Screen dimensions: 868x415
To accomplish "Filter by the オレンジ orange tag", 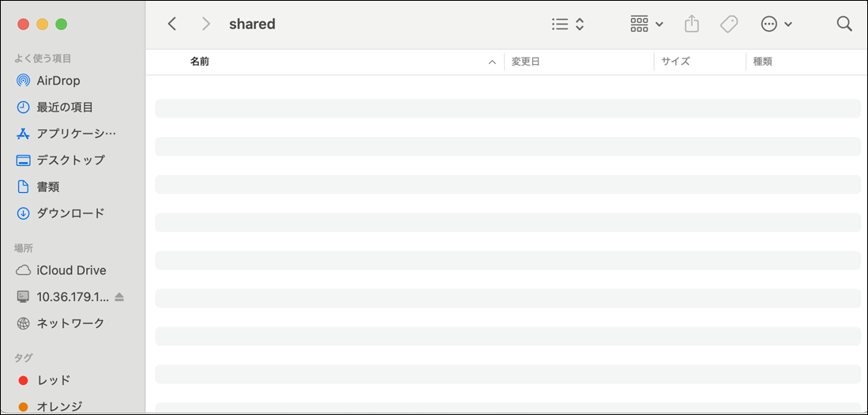I will coord(58,406).
